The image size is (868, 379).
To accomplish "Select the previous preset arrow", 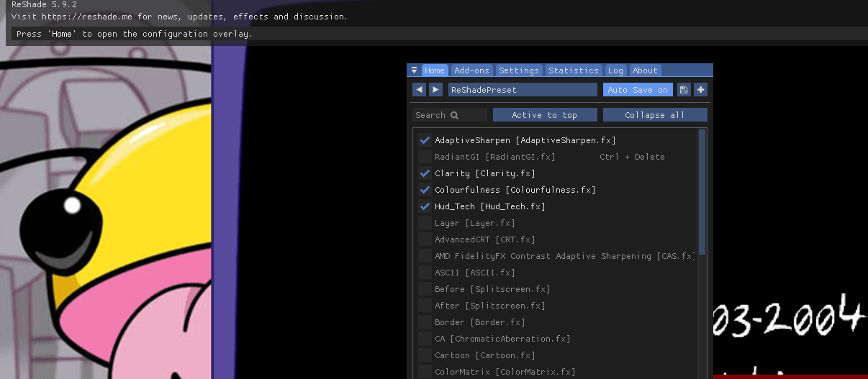I will pos(419,90).
